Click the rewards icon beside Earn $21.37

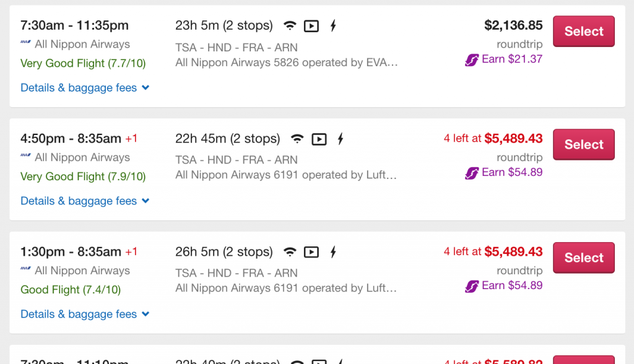(472, 60)
